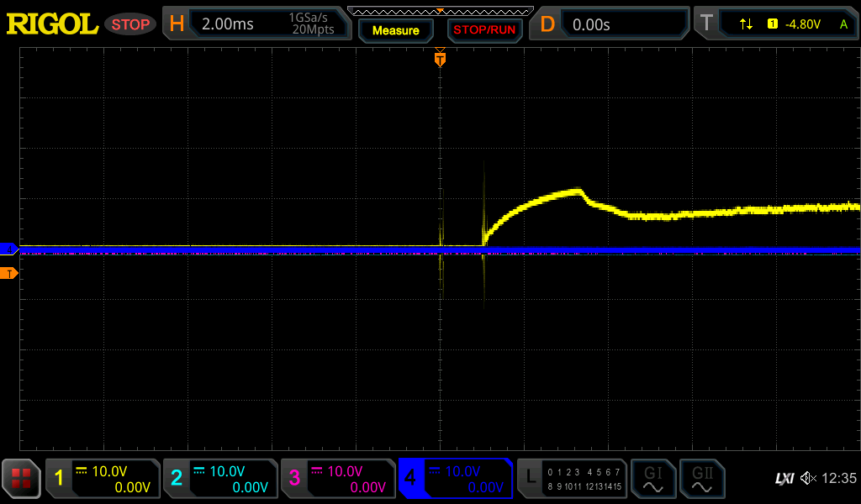Image resolution: width=861 pixels, height=504 pixels.
Task: Select the active channel 4 blue label
Action: point(455,479)
